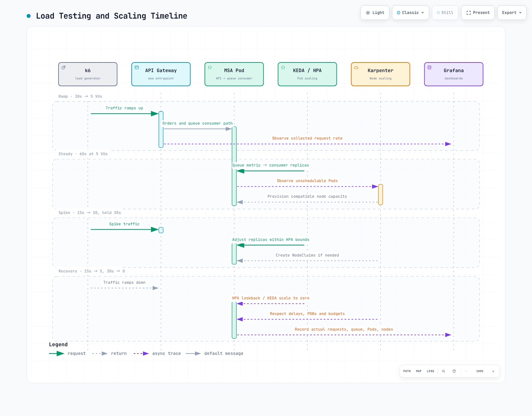Open the help question mark icon

click(454, 371)
